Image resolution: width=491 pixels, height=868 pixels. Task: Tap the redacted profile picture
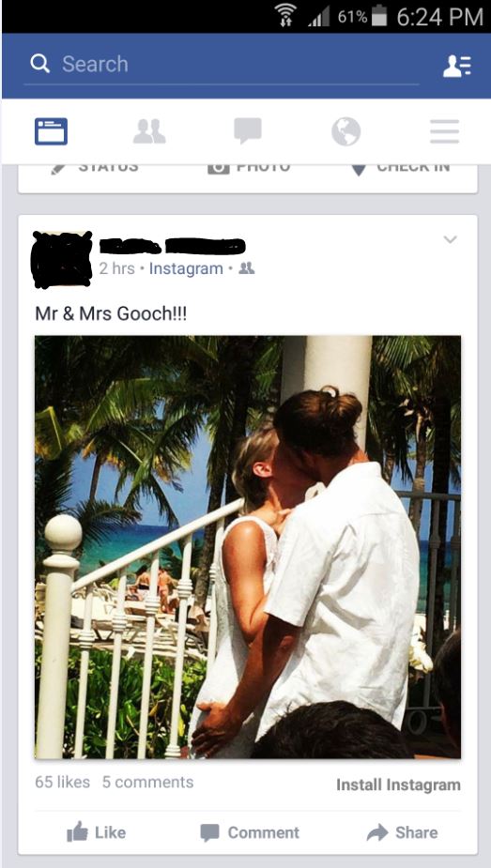pyautogui.click(x=62, y=260)
